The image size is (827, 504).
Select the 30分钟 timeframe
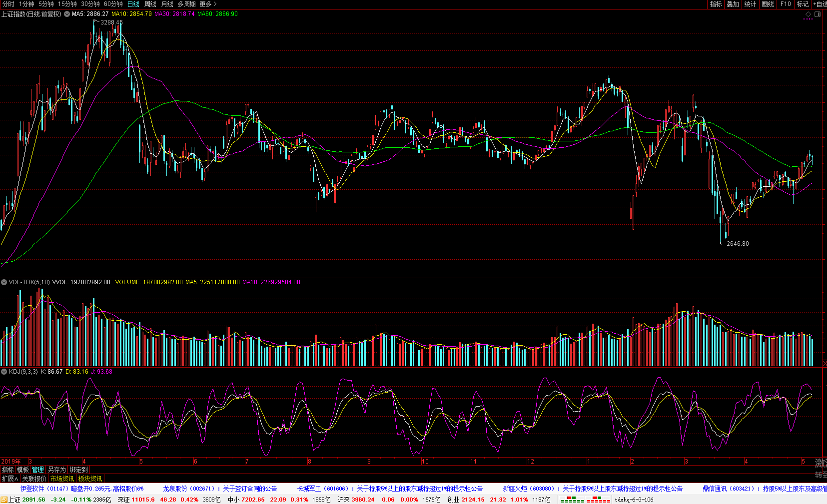coord(90,4)
